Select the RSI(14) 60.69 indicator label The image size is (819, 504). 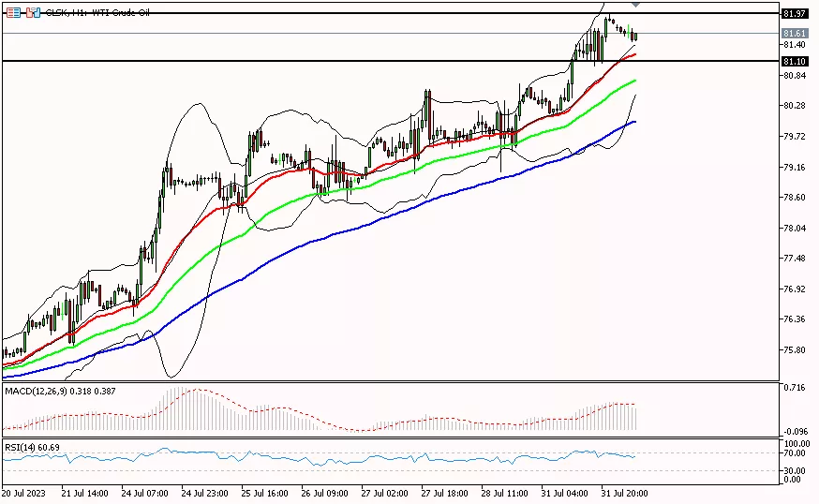[33, 448]
